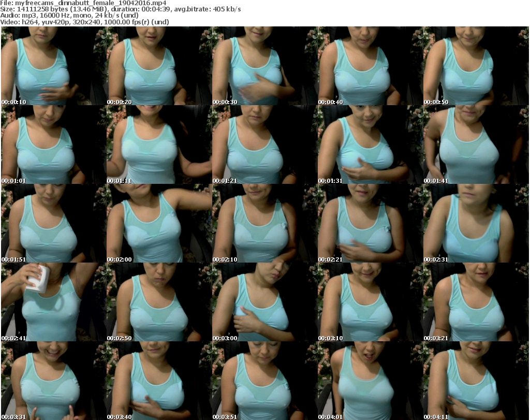Click the 'Size: 14111258 bytes' info line
Screen dimensions: 530x420
[x=120, y=9]
